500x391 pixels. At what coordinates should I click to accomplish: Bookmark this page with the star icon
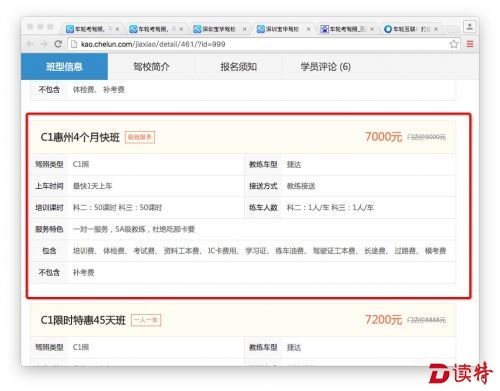[453, 44]
